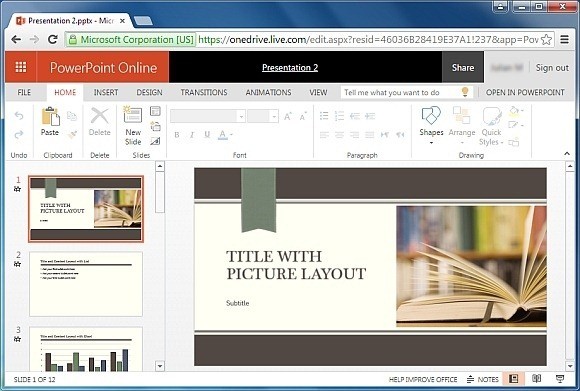Click the browser reload icon
Image resolution: width=580 pixels, height=391 pixels.
click(53, 39)
